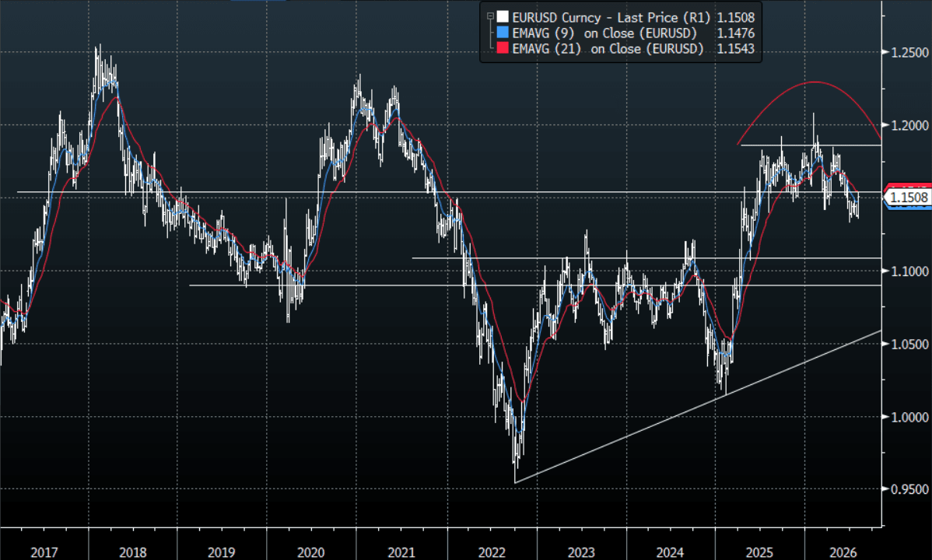Select the red arc annotation above 2025 prices
This screenshot has height=560, width=932.
(815, 82)
